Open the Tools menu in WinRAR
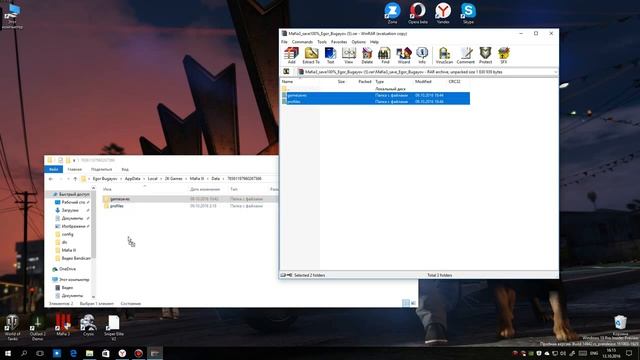The width and height of the screenshot is (640, 360). (x=322, y=42)
